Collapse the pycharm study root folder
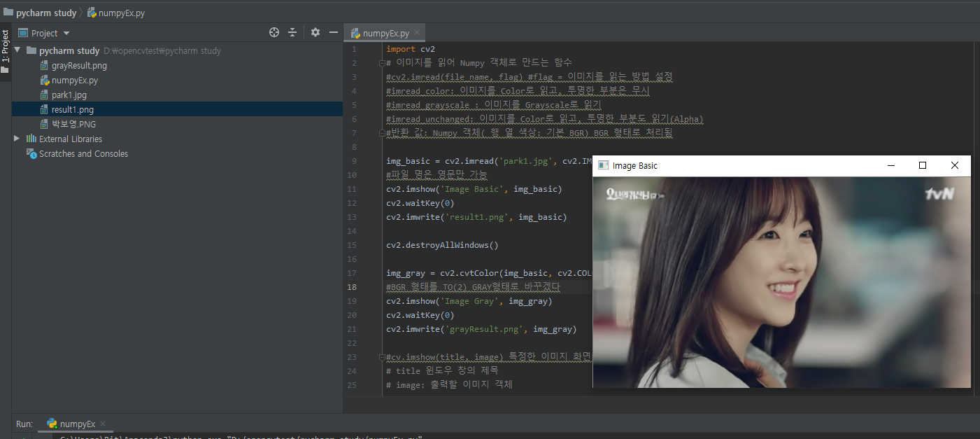Viewport: 980px width, 439px height. point(17,50)
